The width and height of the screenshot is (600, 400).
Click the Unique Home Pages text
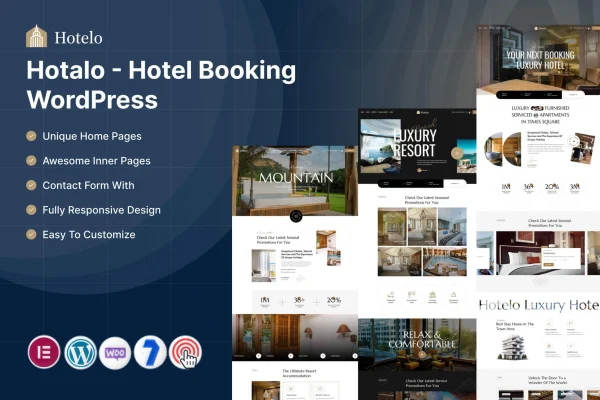click(92, 136)
